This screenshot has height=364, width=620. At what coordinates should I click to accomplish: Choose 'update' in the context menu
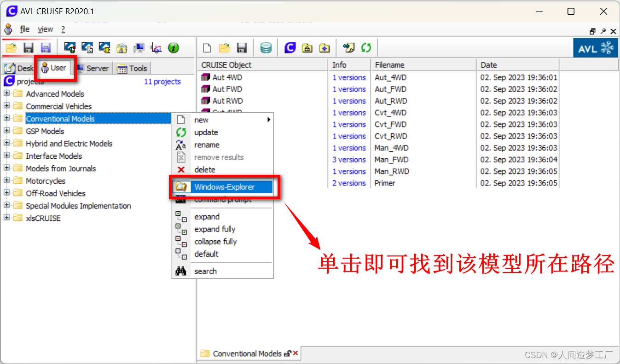pyautogui.click(x=223, y=132)
